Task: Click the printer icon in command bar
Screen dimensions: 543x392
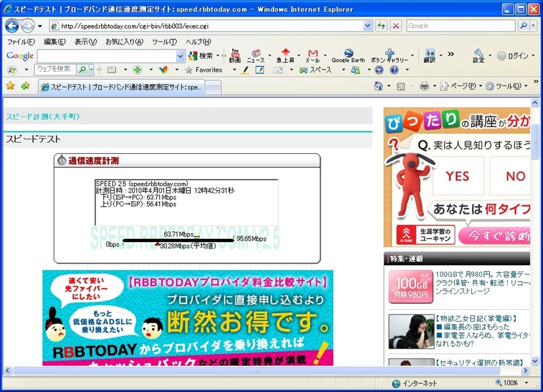Action: (x=424, y=86)
